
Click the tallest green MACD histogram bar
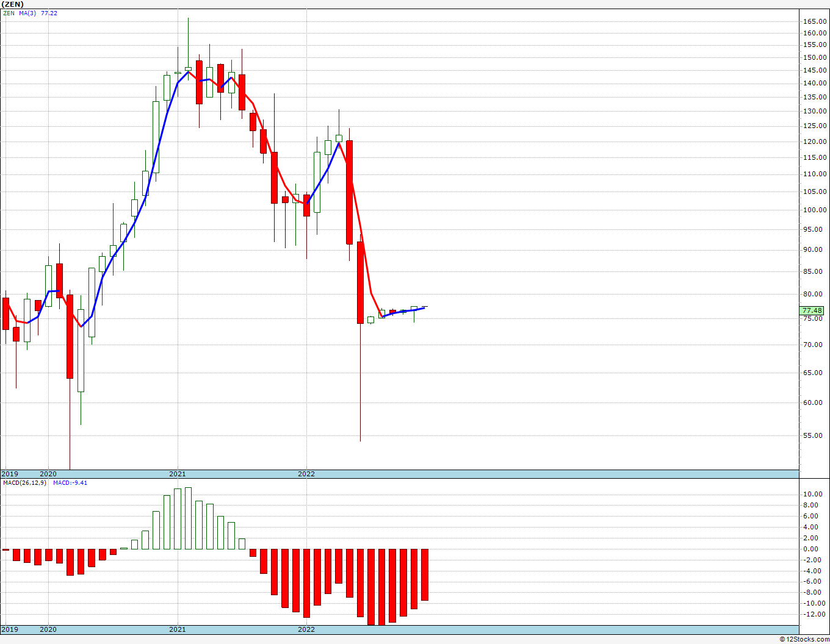point(188,518)
